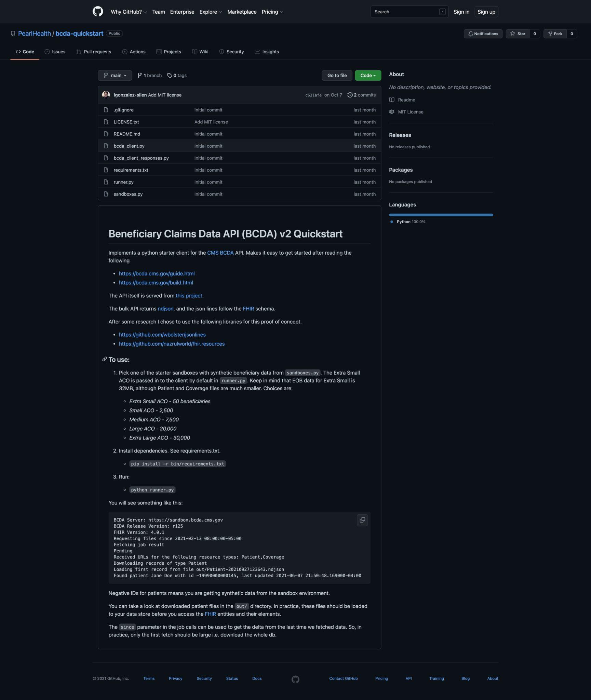Click the Python language progress bar
This screenshot has height=700, width=591.
tap(441, 215)
